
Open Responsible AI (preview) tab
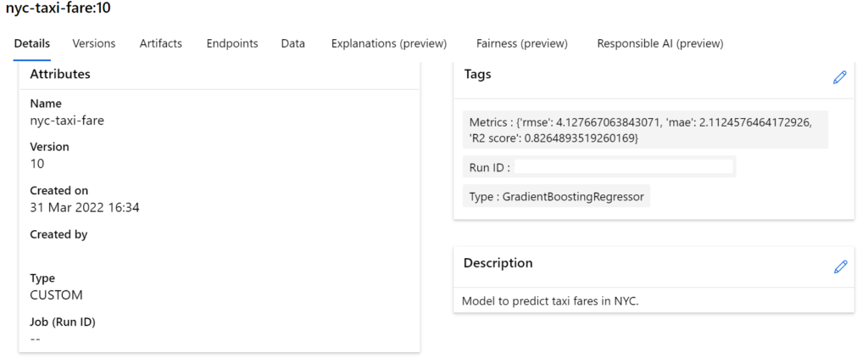(x=659, y=44)
